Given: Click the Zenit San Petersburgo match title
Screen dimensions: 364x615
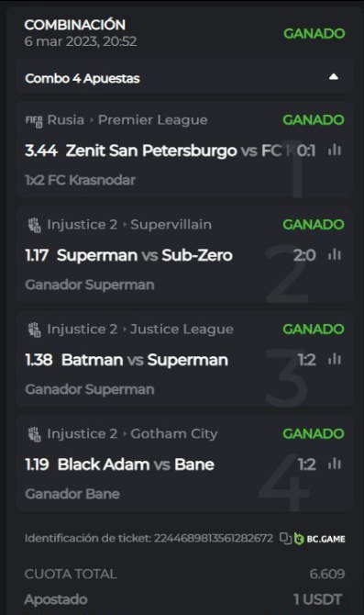Looking at the screenshot, I should [x=173, y=151].
